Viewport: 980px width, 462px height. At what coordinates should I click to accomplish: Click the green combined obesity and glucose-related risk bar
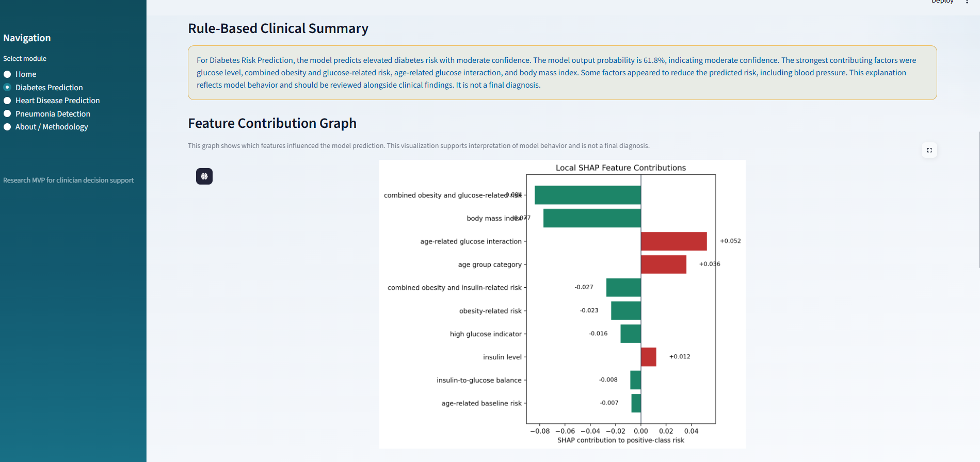pyautogui.click(x=587, y=195)
